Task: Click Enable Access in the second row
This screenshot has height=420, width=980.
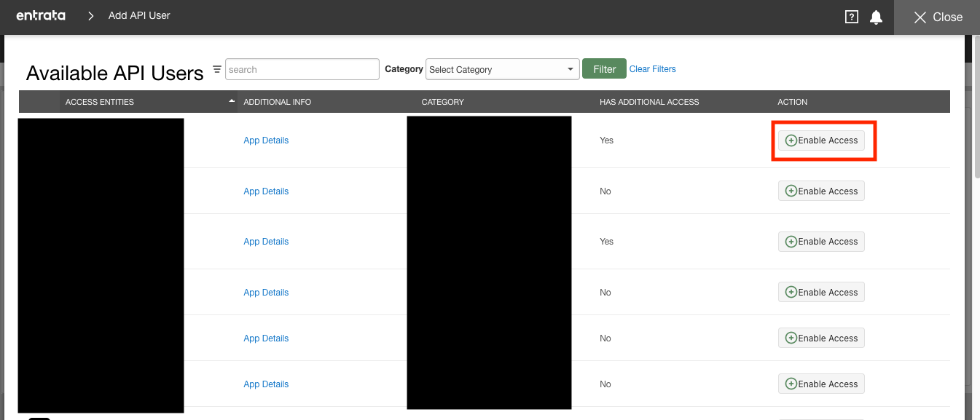Action: coord(821,191)
